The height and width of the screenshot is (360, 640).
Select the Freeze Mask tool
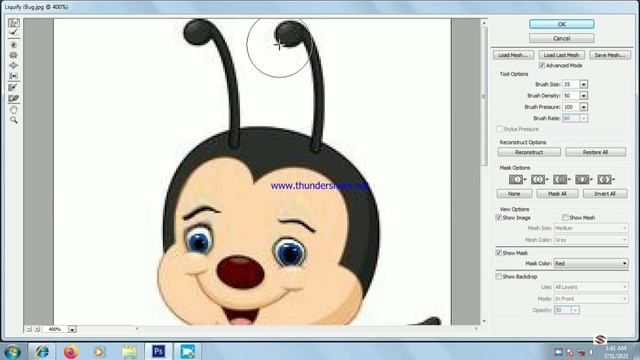[x=13, y=87]
